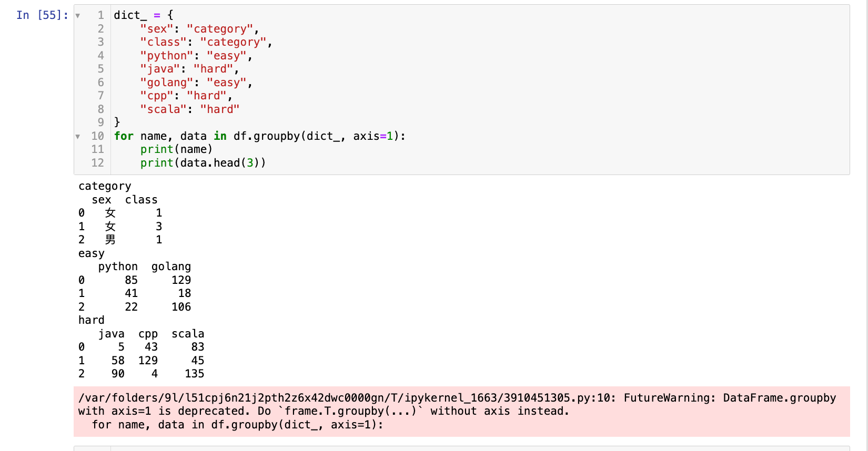Click the "scala": "hard" line in code
This screenshot has height=451, width=868.
click(189, 109)
